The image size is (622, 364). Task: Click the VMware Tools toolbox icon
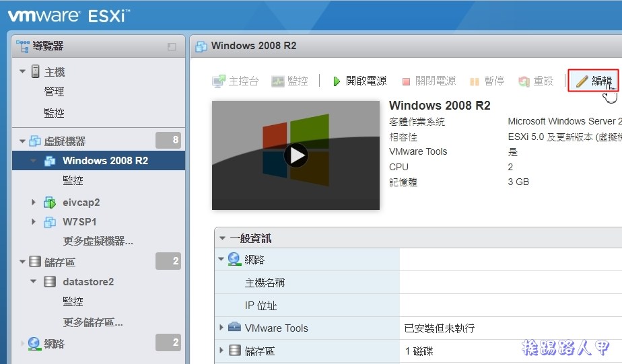[x=234, y=328]
